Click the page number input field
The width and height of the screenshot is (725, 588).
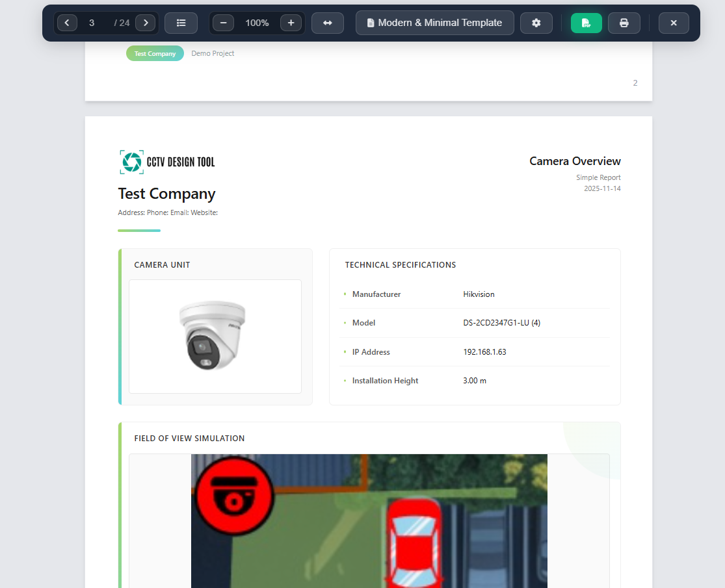(92, 22)
